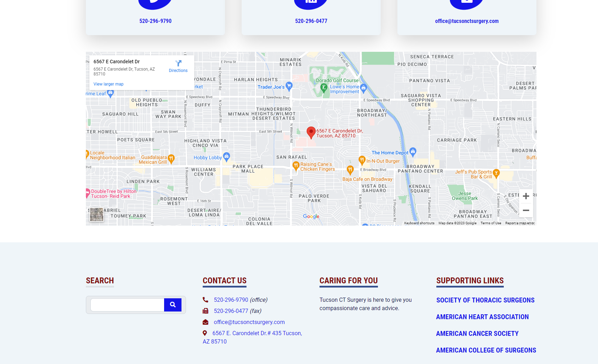Click fax number 520-296-0477 in top card
Image resolution: width=598 pixels, height=364 pixels.
311,21
